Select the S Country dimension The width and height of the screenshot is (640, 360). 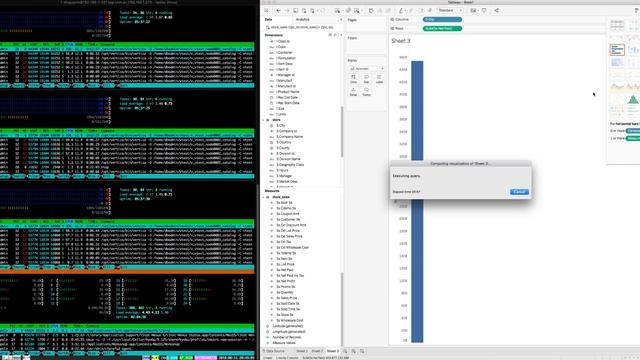tap(284, 142)
